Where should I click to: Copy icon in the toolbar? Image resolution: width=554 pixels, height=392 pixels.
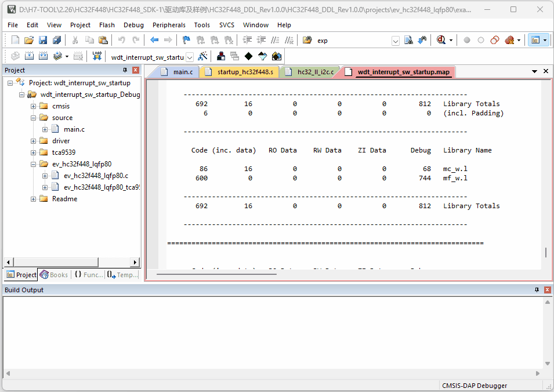[x=89, y=40]
